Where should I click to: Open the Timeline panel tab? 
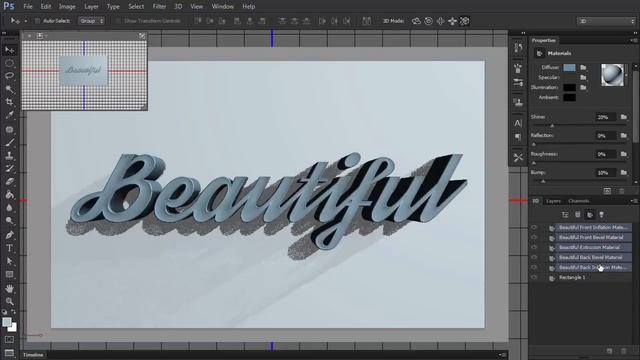click(x=33, y=355)
